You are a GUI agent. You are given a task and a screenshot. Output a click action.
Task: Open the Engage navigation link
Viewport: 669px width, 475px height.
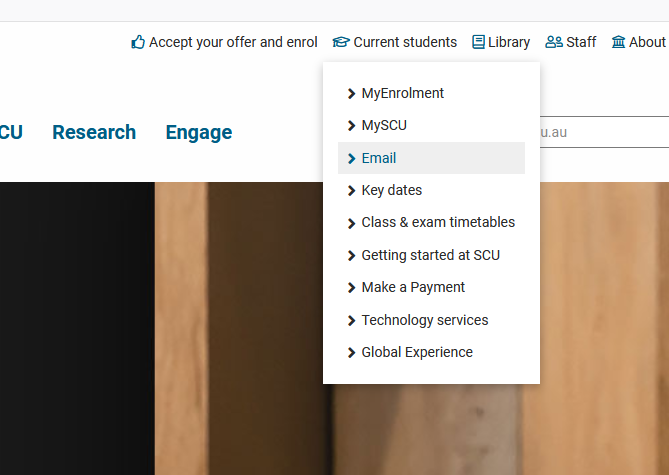click(199, 132)
